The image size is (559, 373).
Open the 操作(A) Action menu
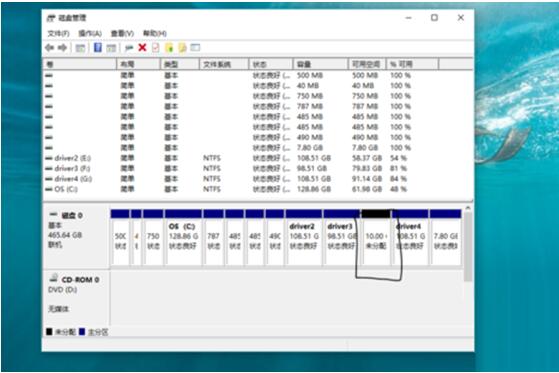(90, 34)
